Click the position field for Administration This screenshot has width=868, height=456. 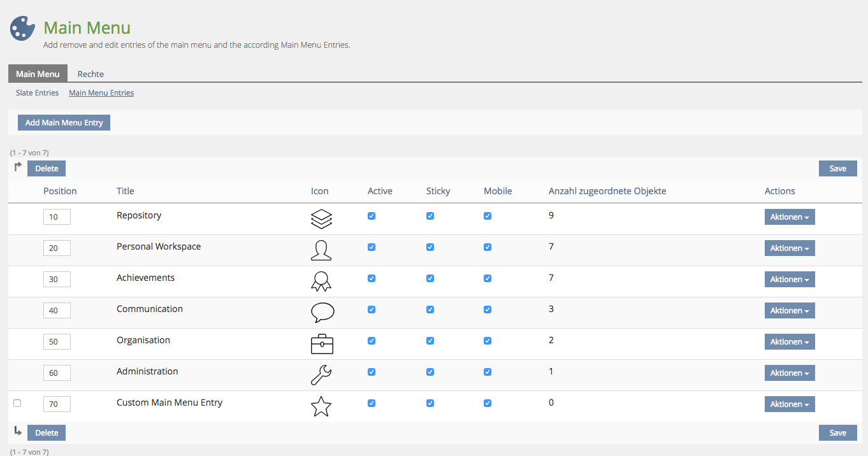pyautogui.click(x=57, y=373)
